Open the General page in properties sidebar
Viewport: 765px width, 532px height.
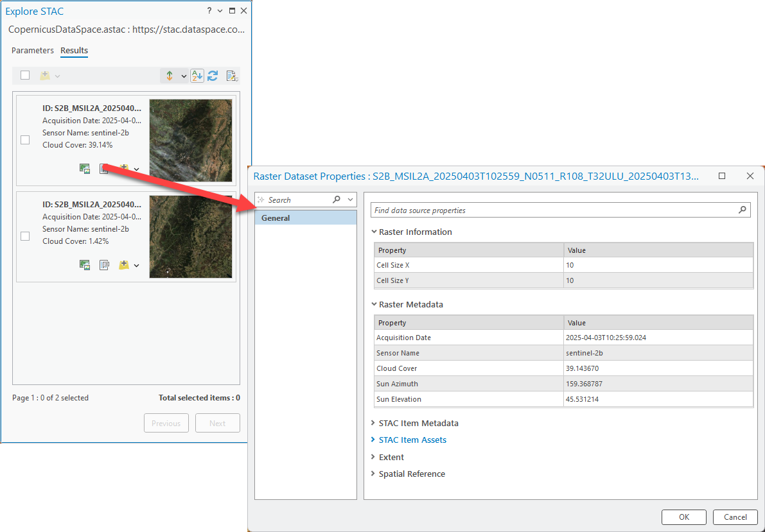coord(275,218)
